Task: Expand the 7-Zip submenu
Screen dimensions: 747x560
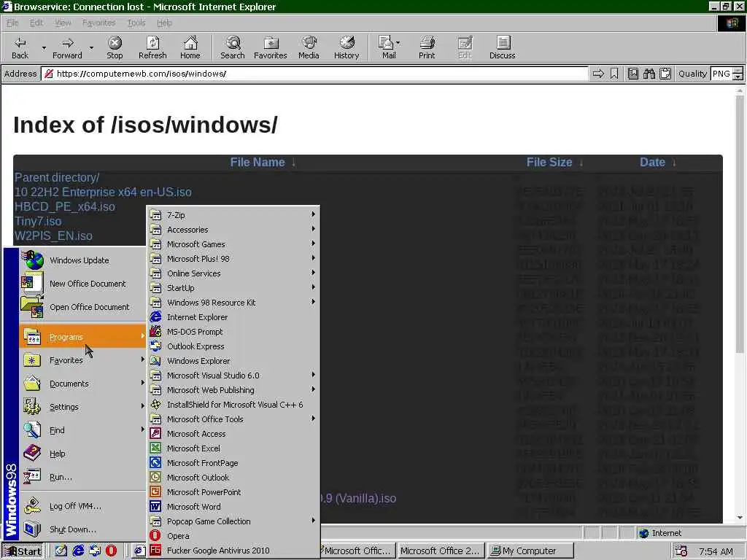Action: 233,215
